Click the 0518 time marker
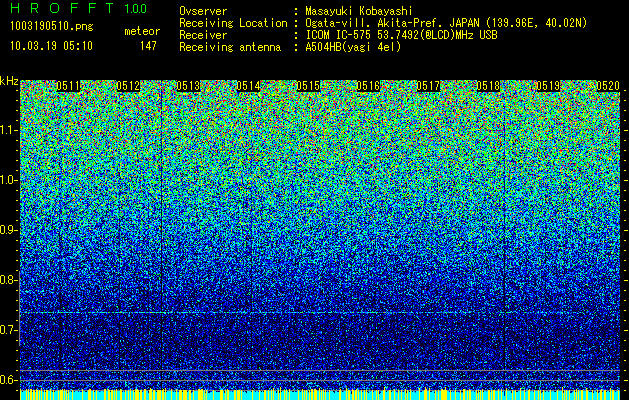629x400 pixels. (489, 86)
